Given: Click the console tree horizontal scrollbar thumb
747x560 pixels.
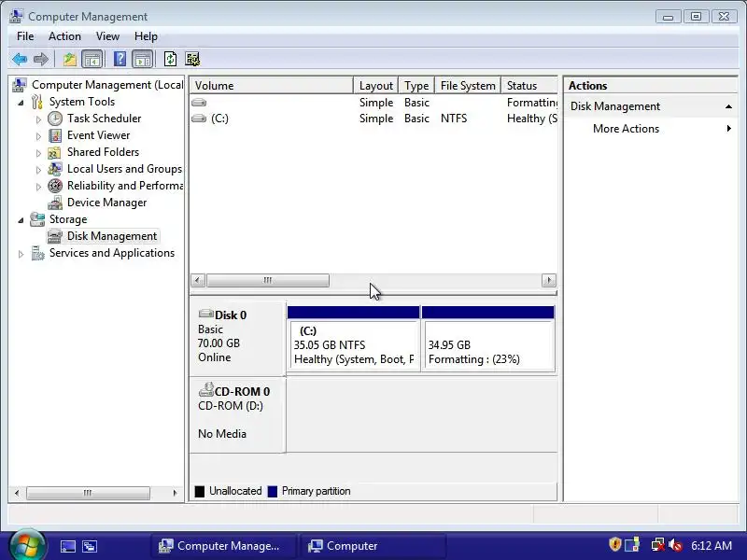Looking at the screenshot, I should click(88, 494).
